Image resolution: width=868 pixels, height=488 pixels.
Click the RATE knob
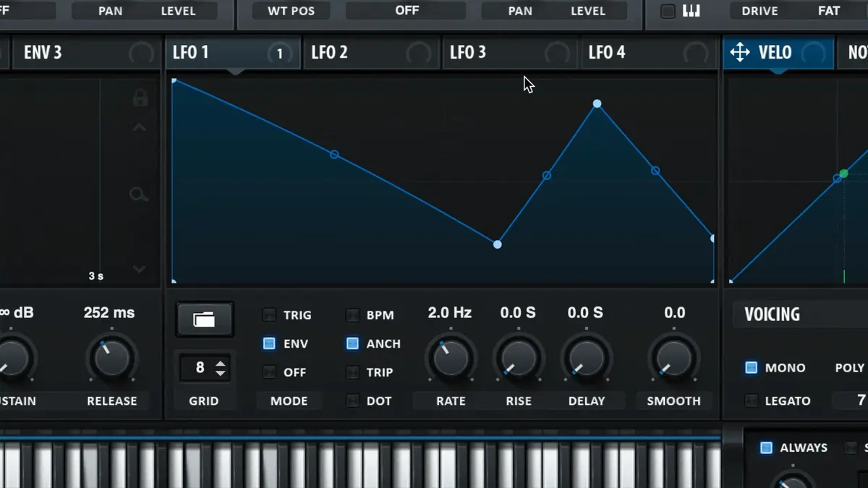click(451, 357)
